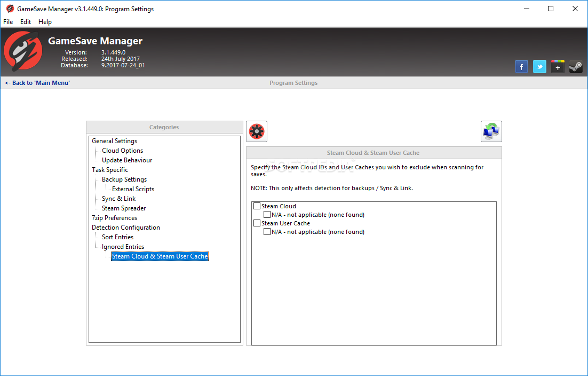Click the red gear settings button
The height and width of the screenshot is (376, 588).
257,131
